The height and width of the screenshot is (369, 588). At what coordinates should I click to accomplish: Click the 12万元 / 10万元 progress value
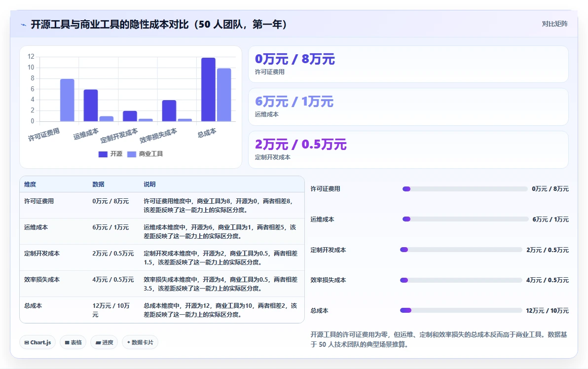[547, 310]
